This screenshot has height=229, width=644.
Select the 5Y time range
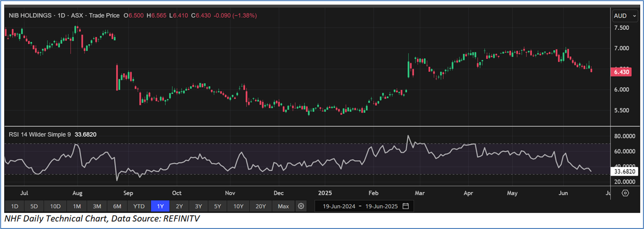(x=217, y=206)
